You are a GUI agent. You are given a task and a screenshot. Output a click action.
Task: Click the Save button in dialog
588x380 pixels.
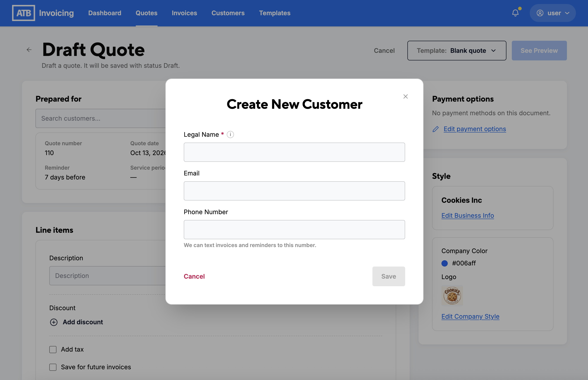pyautogui.click(x=389, y=276)
